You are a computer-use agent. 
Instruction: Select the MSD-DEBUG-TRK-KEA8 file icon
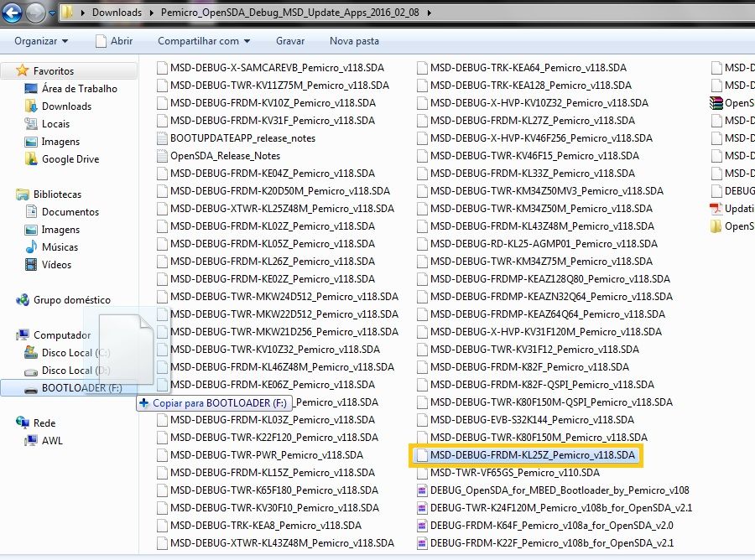[162, 526]
